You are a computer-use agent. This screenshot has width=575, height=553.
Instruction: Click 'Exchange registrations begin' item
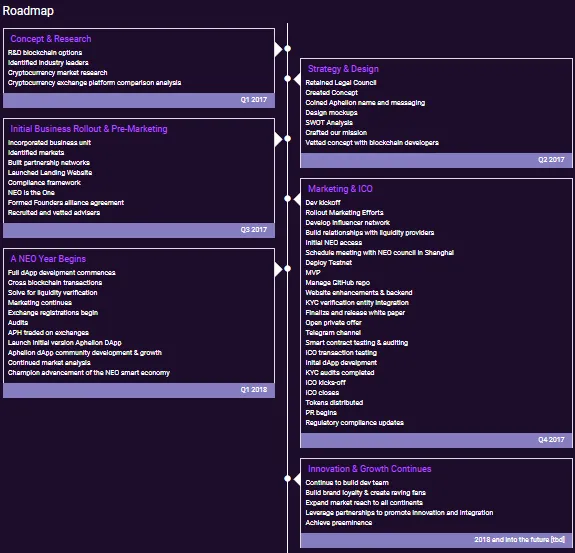(53, 313)
